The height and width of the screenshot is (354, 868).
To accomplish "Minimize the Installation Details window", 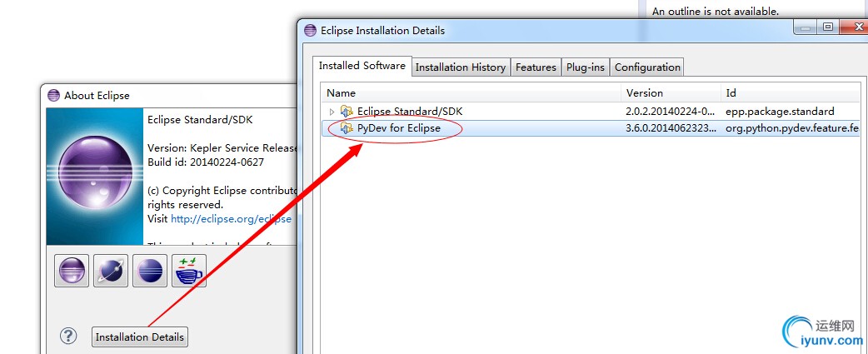I will point(806,27).
